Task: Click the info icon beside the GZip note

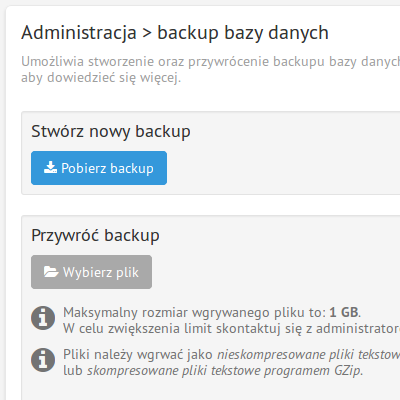Action: click(x=43, y=360)
